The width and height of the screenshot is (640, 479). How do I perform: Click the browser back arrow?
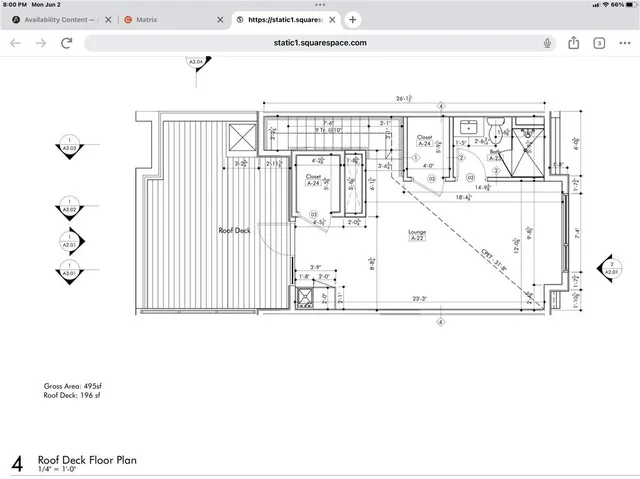coord(14,43)
